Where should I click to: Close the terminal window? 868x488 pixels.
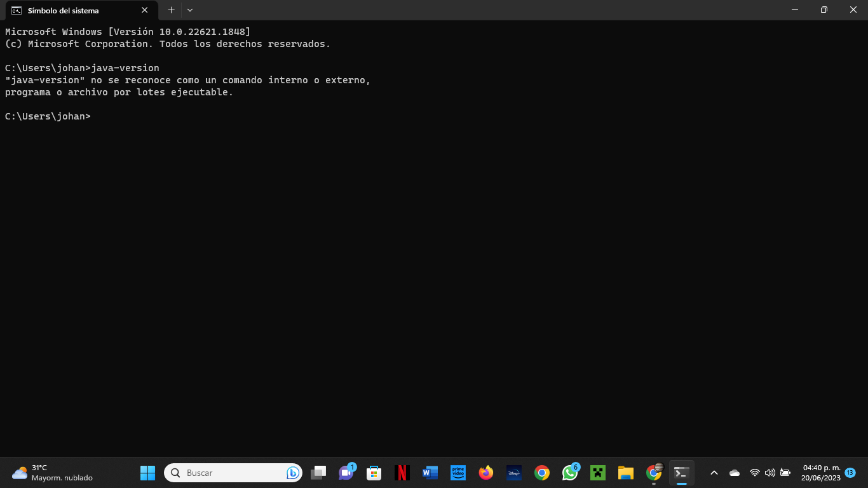853,10
